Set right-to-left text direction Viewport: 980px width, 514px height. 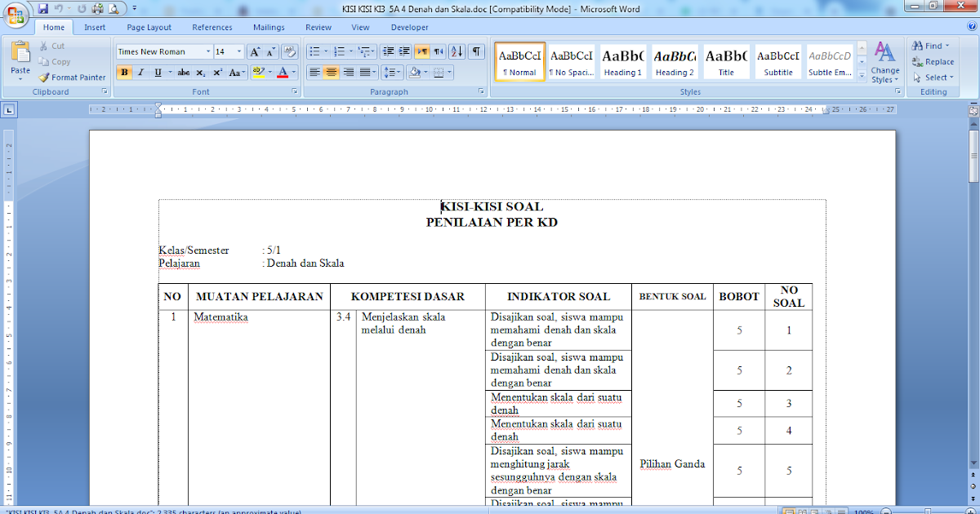pyautogui.click(x=439, y=51)
